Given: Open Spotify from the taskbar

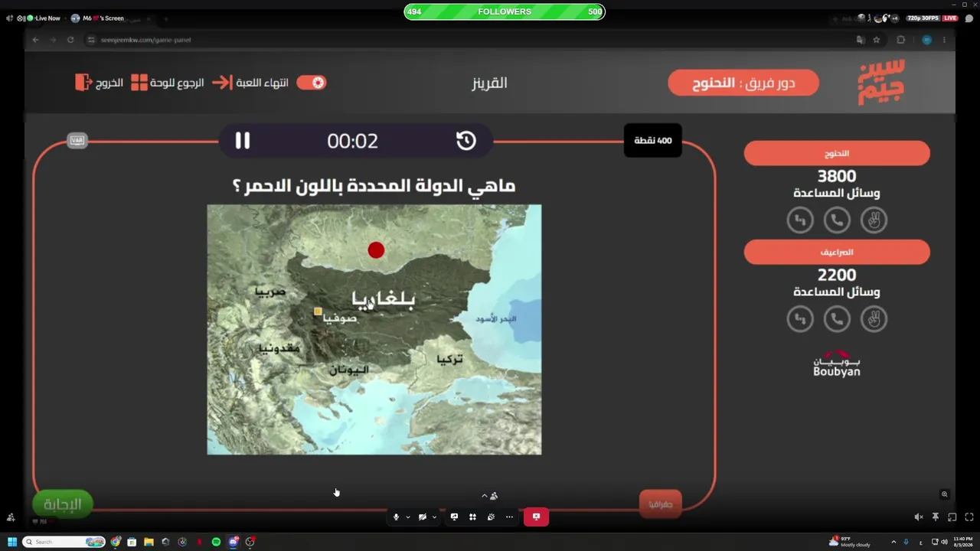Looking at the screenshot, I should point(216,542).
